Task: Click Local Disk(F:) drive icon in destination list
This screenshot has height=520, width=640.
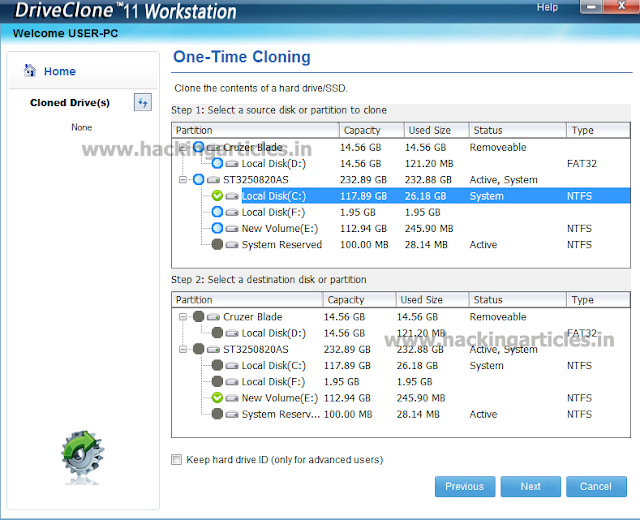Action: point(232,382)
